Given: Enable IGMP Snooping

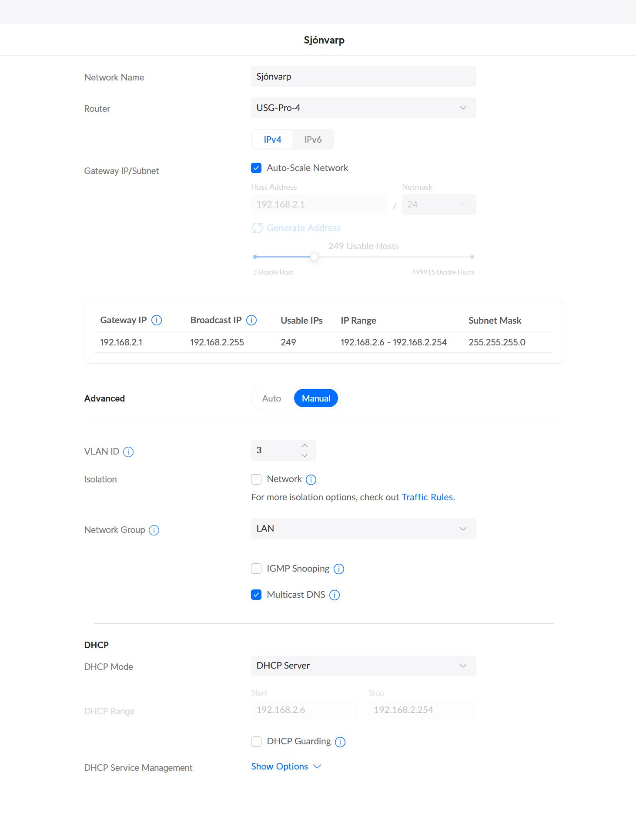Looking at the screenshot, I should (x=256, y=569).
